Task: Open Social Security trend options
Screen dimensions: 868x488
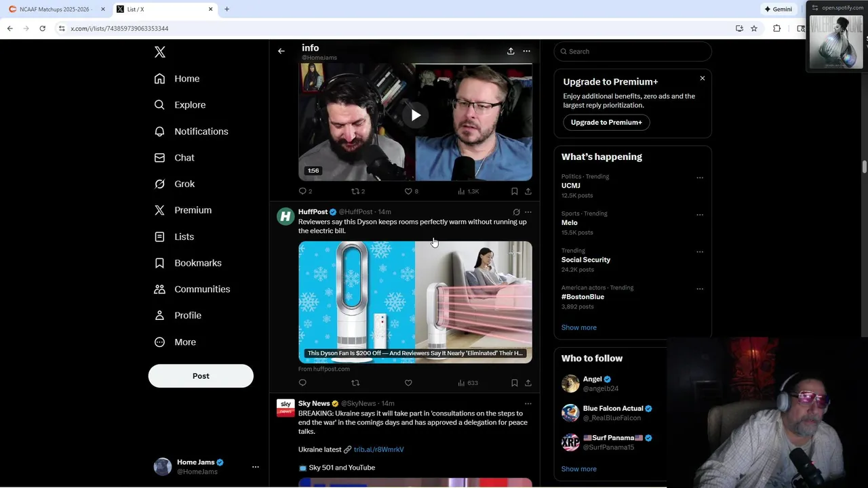Action: point(700,251)
